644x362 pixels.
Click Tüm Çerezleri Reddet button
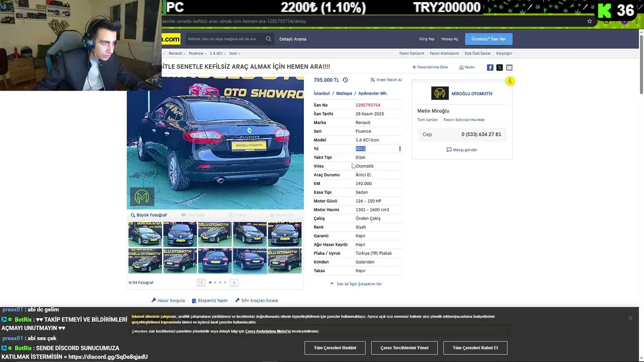tap(335, 348)
